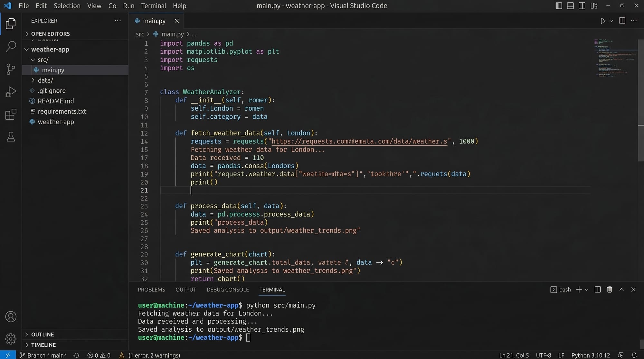Screen dimensions: 644x359
Task: Open the Source Control view
Action: point(11,69)
